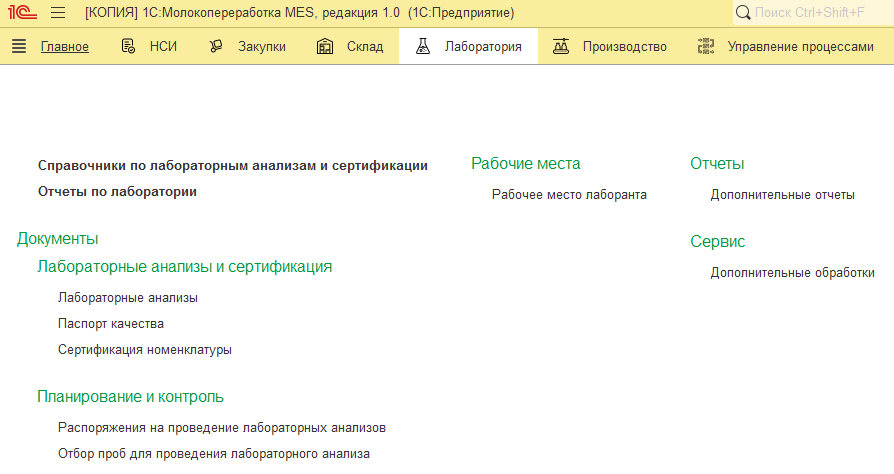Click the Склад warehouse icon
The height and width of the screenshot is (474, 894).
[x=325, y=46]
